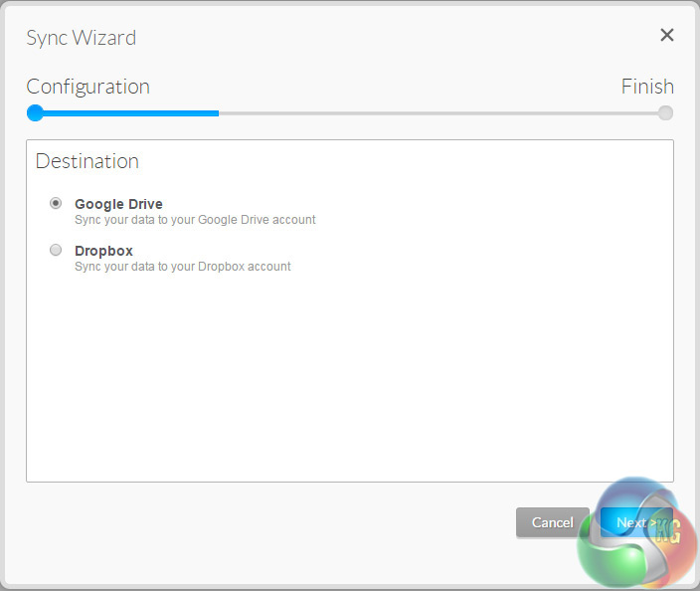This screenshot has width=700, height=591.
Task: Click the Destination heading
Action: coord(87,161)
